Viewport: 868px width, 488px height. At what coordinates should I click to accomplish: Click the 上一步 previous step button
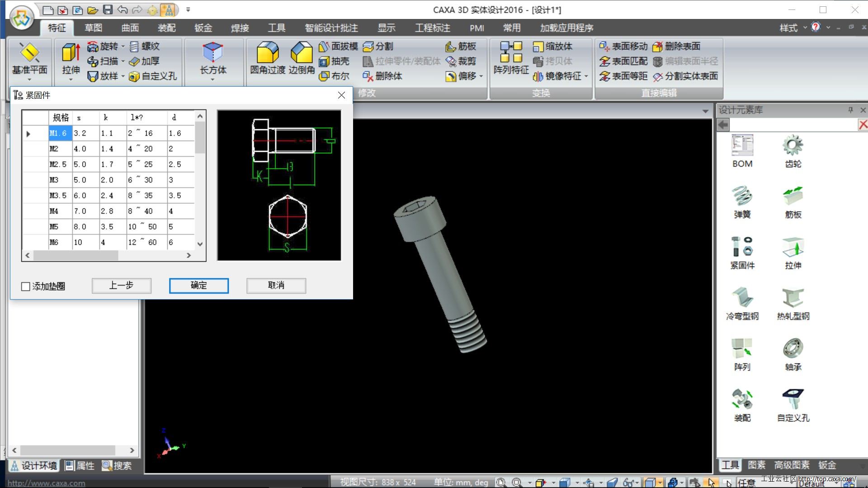[x=122, y=286]
